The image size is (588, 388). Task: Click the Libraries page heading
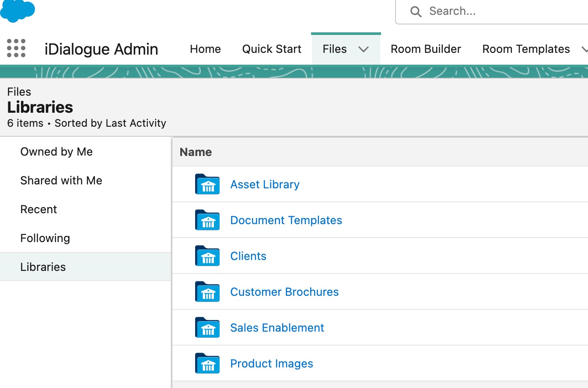coord(40,107)
